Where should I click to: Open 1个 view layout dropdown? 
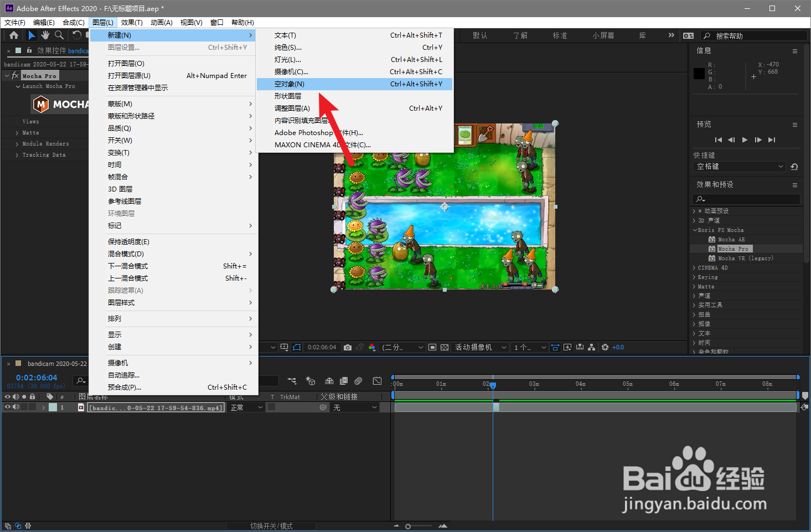pos(530,348)
